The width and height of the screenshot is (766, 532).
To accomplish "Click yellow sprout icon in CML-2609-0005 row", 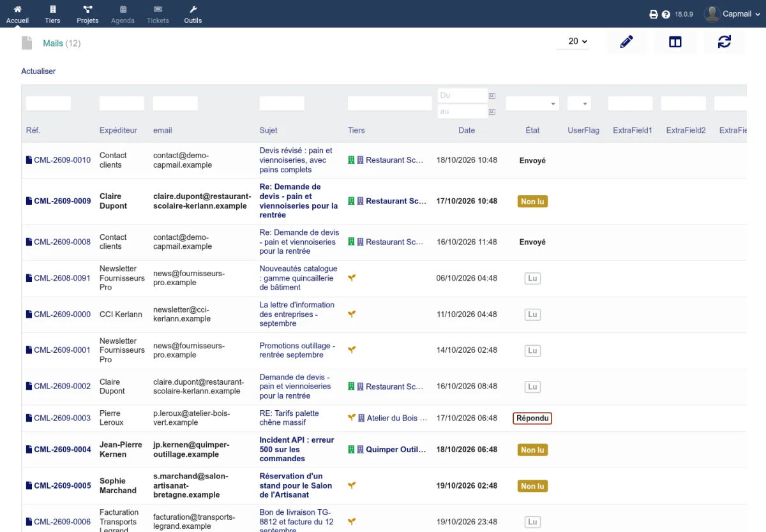I will click(352, 485).
